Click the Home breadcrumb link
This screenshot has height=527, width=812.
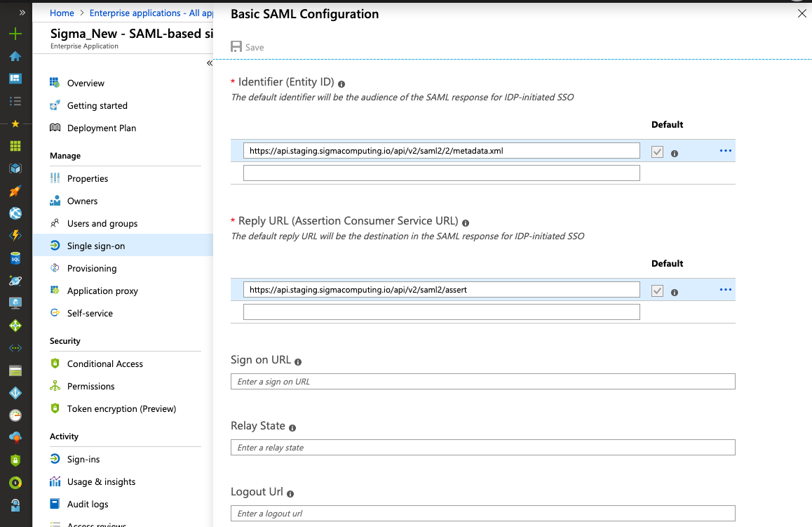(62, 13)
